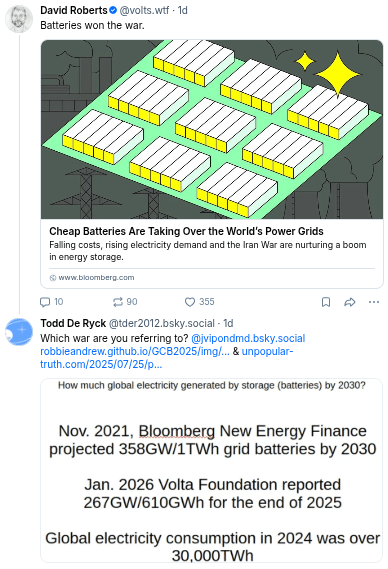Viewport: 388px width, 569px height.
Task: Like David Roberts' post with heart icon
Action: click(x=200, y=302)
